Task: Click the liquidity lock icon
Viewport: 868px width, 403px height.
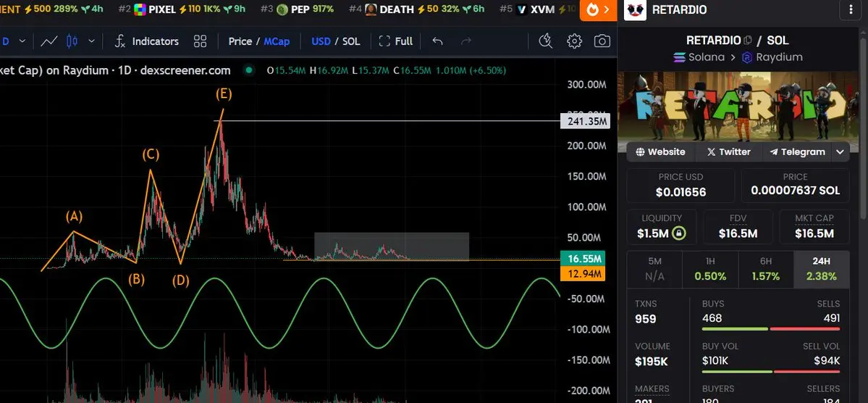Action: pyautogui.click(x=678, y=233)
